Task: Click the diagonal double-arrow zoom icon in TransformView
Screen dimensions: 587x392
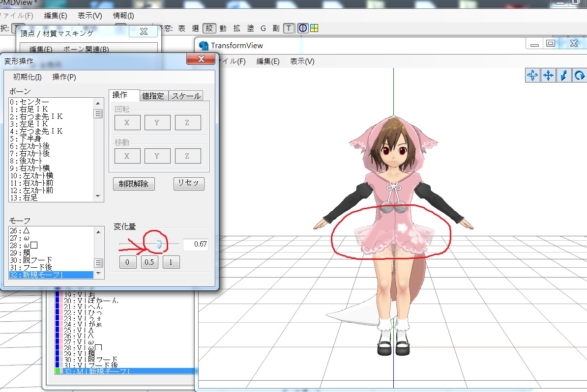Action: tap(564, 75)
